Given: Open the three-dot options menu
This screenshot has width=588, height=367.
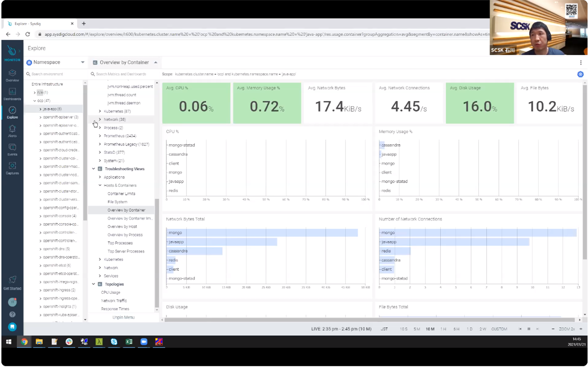Looking at the screenshot, I should (x=580, y=62).
